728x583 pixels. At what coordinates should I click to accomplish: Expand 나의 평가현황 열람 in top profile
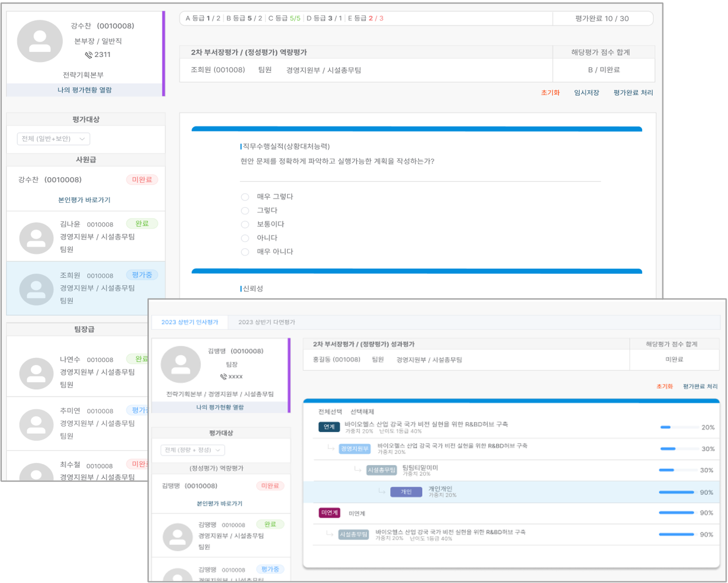(x=85, y=90)
